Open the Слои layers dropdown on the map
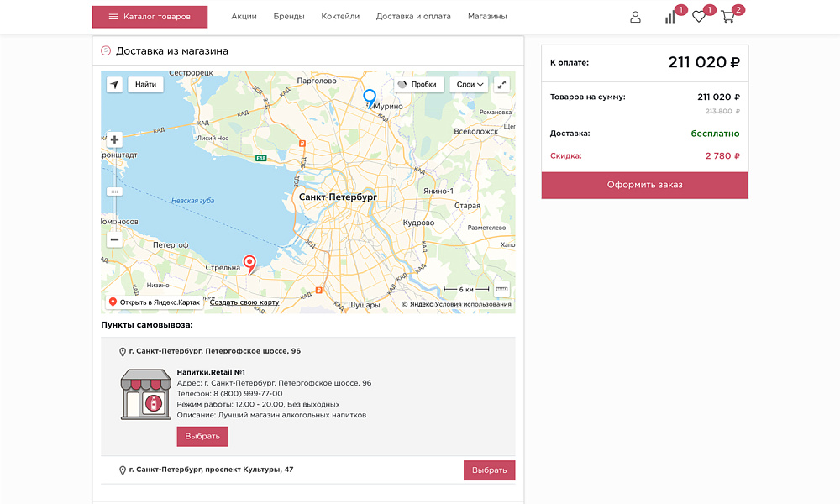Image resolution: width=840 pixels, height=504 pixels. click(467, 84)
